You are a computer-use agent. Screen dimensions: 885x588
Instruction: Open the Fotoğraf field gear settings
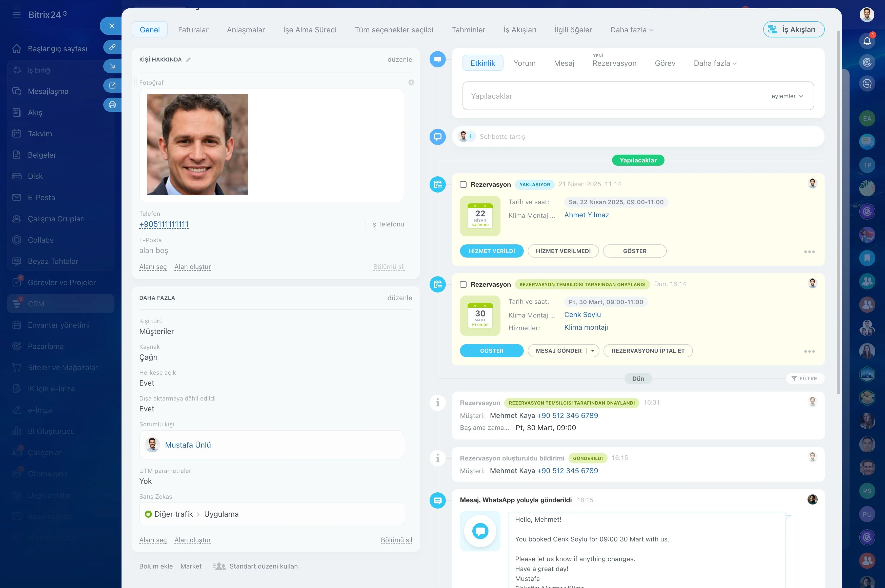[x=411, y=82]
